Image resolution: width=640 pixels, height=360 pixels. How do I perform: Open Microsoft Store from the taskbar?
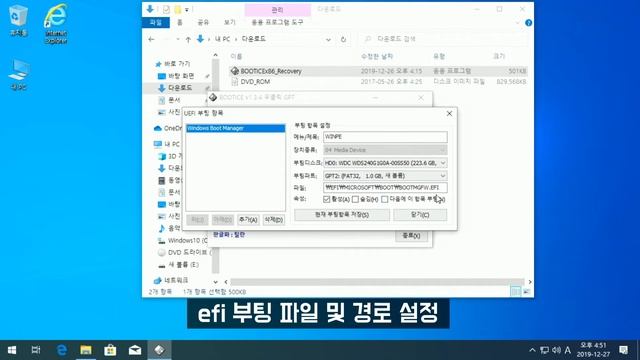click(x=110, y=350)
